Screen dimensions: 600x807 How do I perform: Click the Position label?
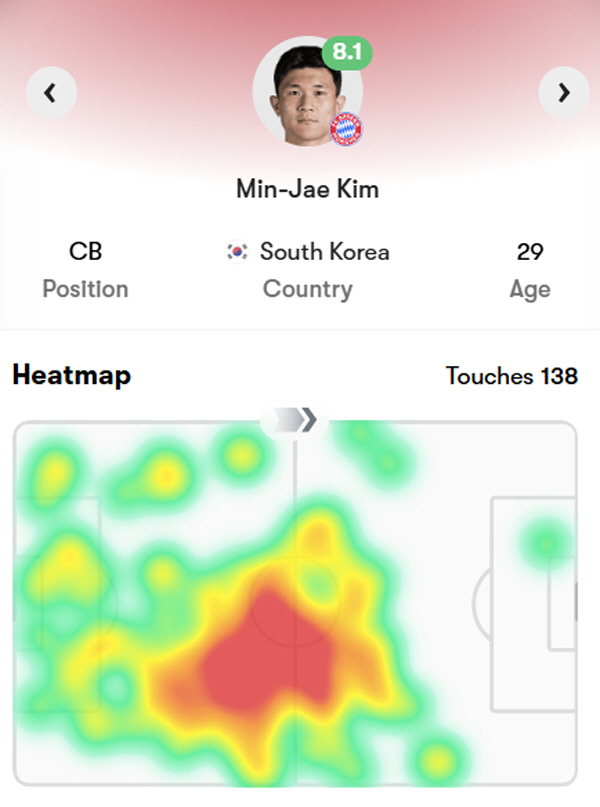[85, 289]
